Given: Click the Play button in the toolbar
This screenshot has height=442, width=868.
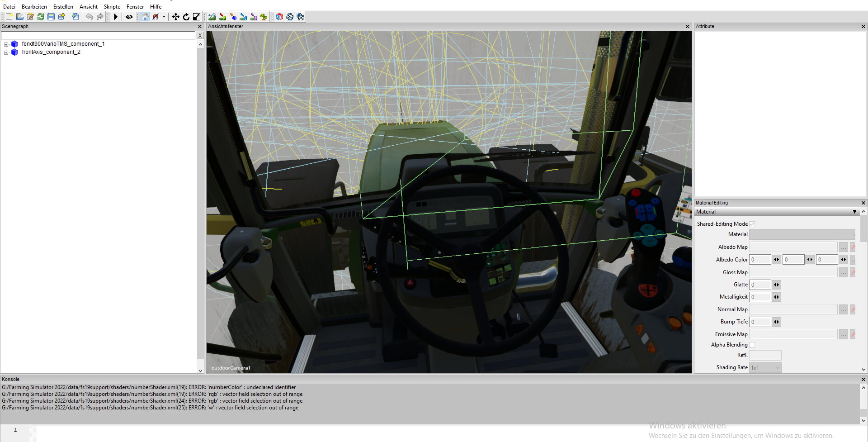Looking at the screenshot, I should (116, 17).
